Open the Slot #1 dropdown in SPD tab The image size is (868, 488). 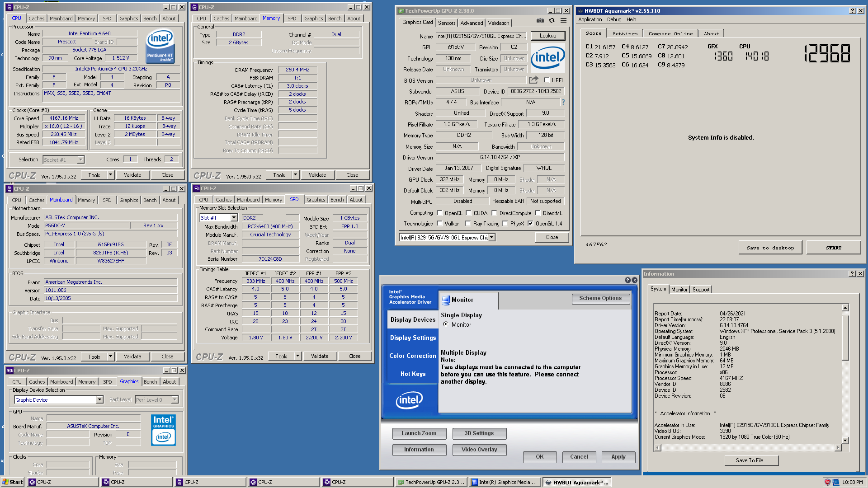pos(234,218)
